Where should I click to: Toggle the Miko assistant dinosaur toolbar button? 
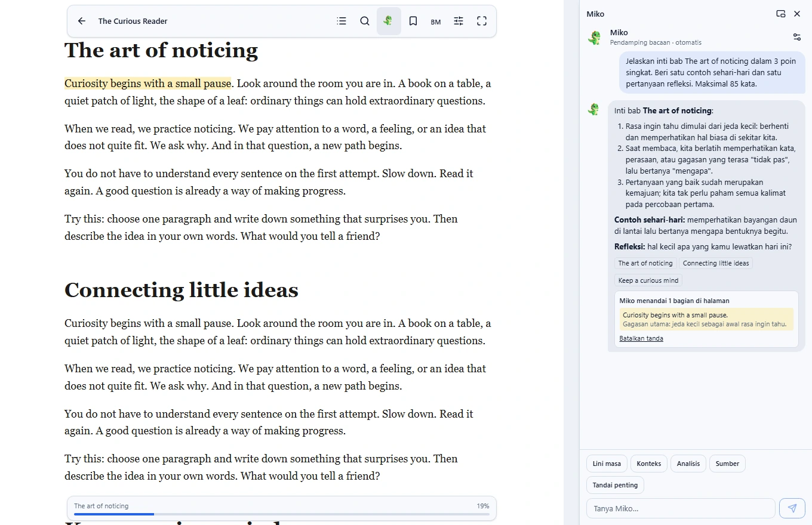(x=389, y=21)
